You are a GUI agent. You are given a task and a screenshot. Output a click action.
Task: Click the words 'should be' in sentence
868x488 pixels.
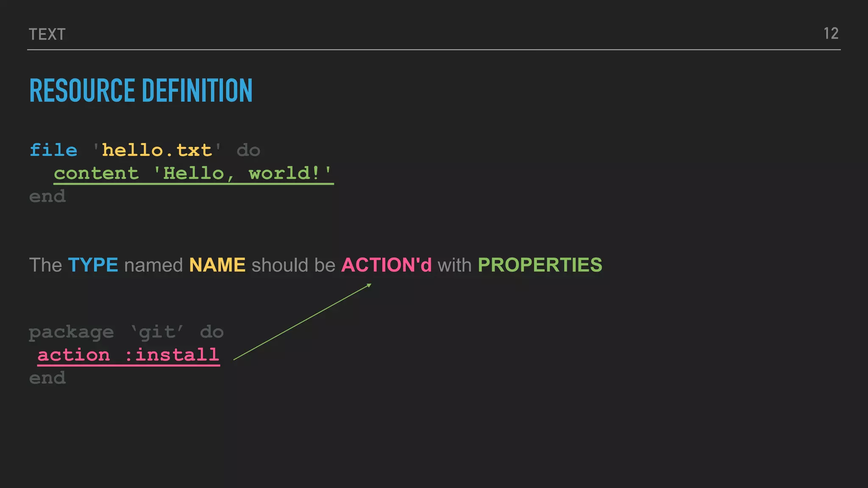point(293,265)
